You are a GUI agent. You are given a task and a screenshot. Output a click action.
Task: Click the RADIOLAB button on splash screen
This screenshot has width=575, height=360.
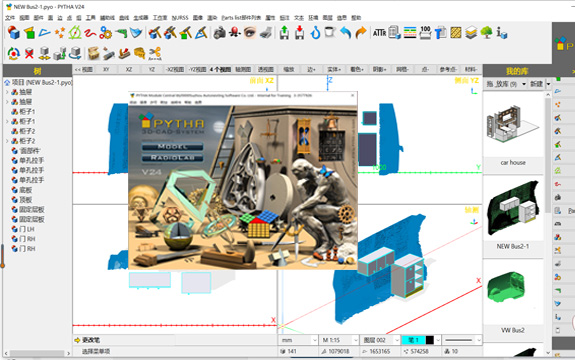coord(172,158)
